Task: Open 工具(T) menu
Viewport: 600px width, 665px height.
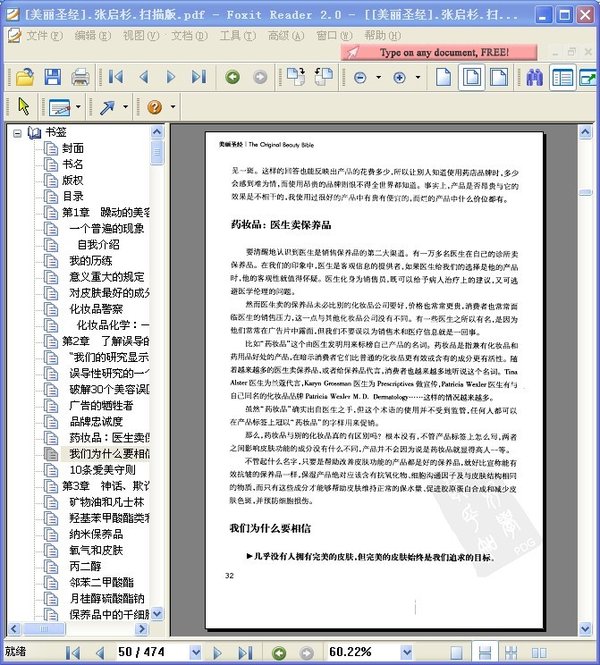Action: pos(237,36)
